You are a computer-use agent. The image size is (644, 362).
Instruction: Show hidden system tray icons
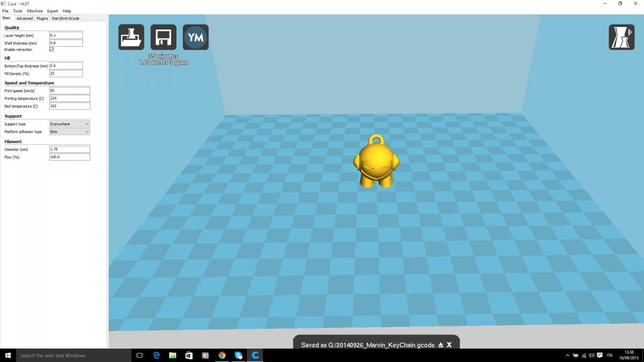point(568,355)
